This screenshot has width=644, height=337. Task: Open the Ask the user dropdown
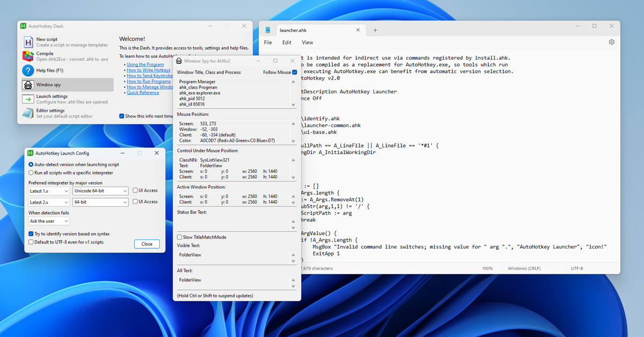[49, 221]
